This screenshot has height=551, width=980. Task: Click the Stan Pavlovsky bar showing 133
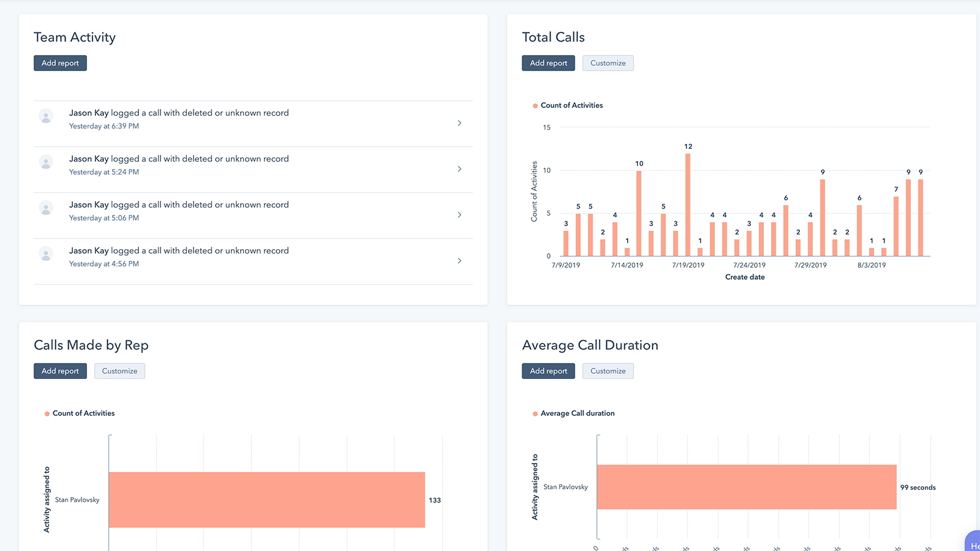[x=266, y=500]
